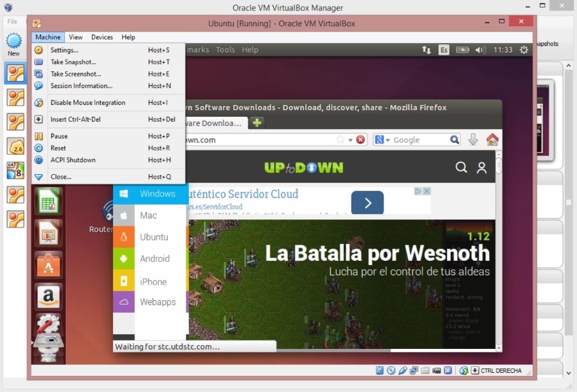Viewport: 577px width, 392px height.
Task: Select Ubuntu in the platform list
Action: tap(154, 237)
